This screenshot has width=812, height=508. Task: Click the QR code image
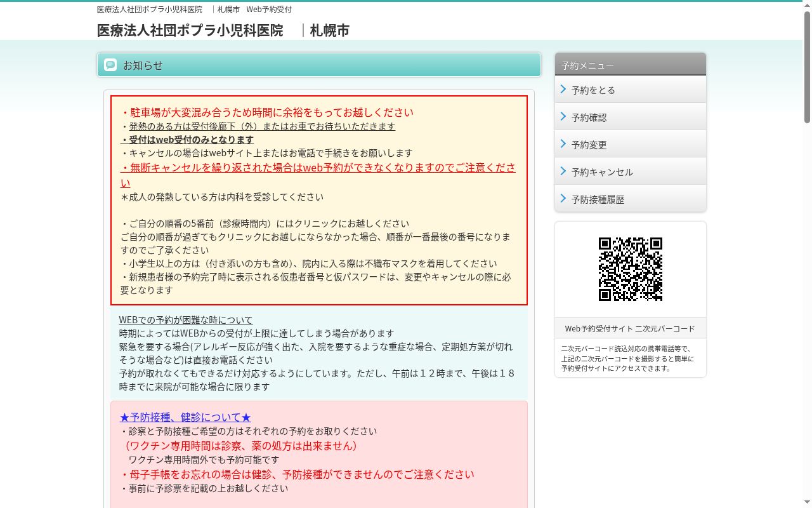coord(631,269)
